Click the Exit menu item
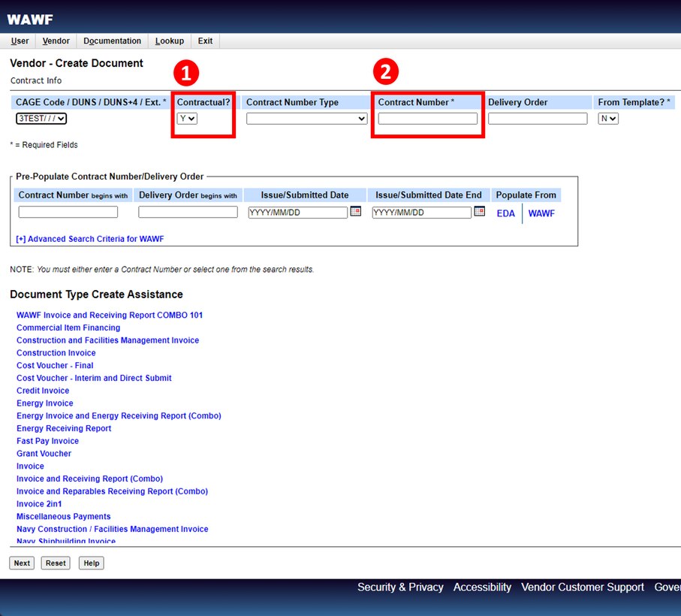 tap(205, 41)
